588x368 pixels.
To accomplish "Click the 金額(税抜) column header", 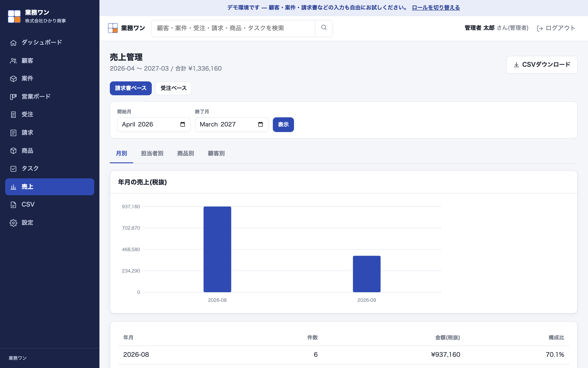I will 447,337.
